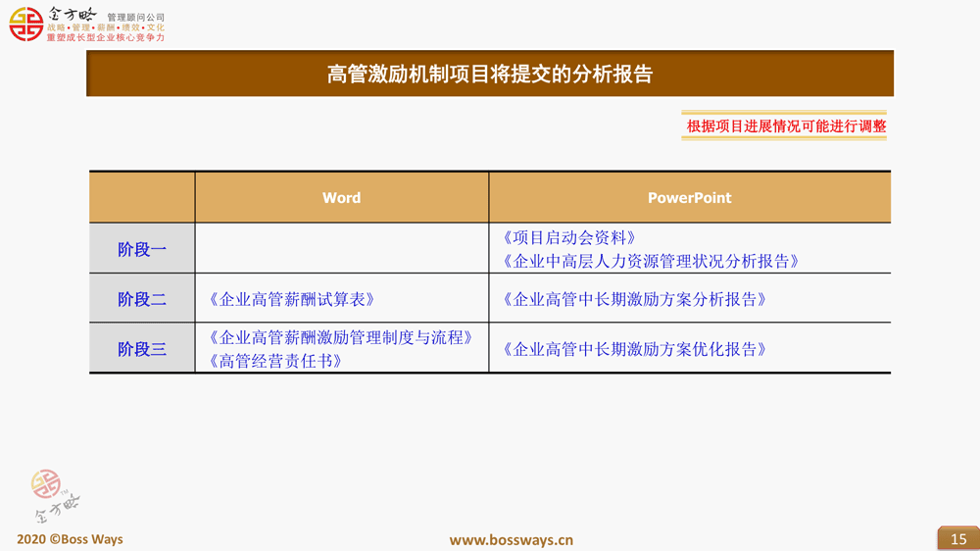Click the 管理顾问公司 text in header logo
Screen dimensions: 980x551
135,17
